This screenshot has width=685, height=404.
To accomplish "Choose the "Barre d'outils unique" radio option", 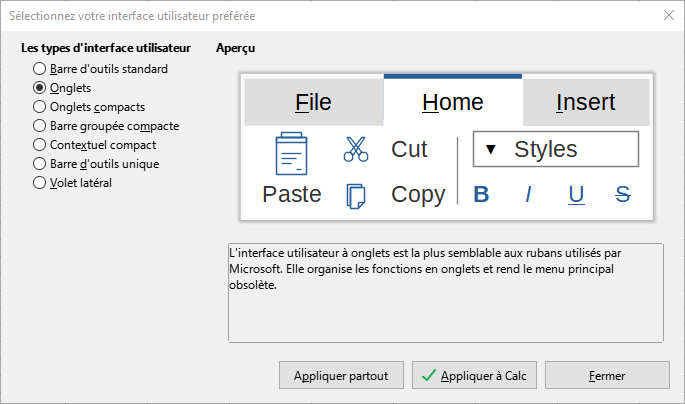I will click(x=96, y=164).
